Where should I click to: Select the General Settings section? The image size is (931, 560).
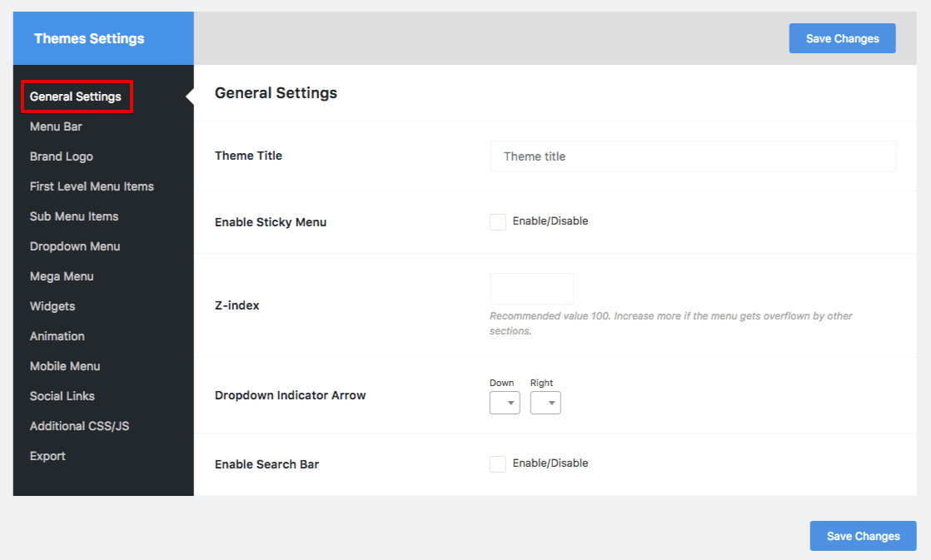click(77, 97)
